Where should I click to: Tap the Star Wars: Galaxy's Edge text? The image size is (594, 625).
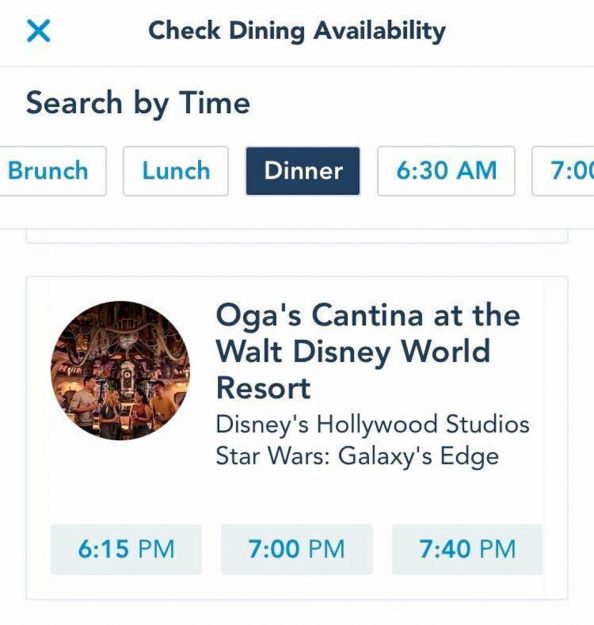(357, 456)
